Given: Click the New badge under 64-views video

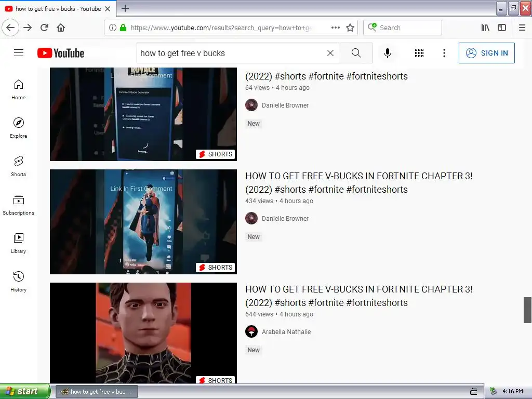Looking at the screenshot, I should point(254,124).
